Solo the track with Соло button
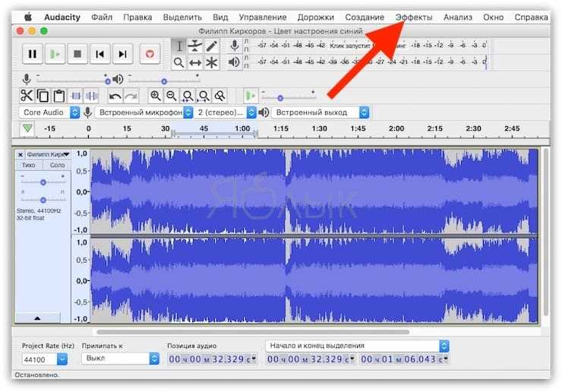This screenshot has width=562, height=392. point(57,165)
